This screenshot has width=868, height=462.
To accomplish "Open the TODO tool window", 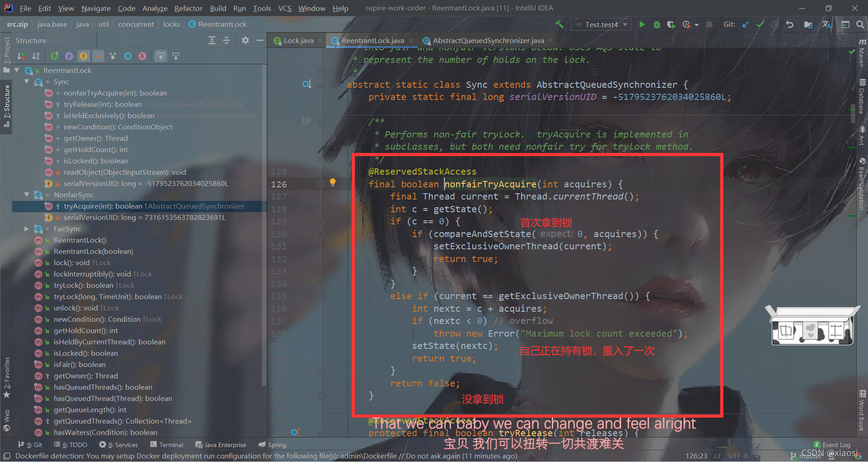I will point(71,445).
